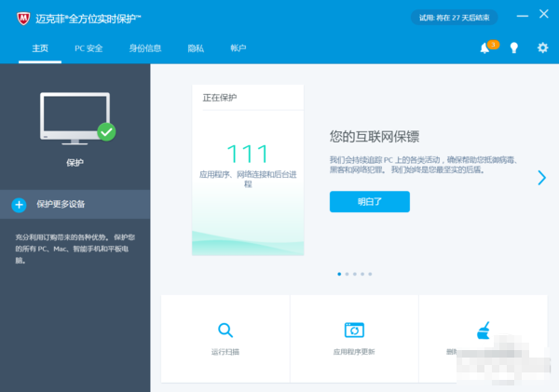Click the 应用程序更新 refresh window icon

(x=354, y=330)
